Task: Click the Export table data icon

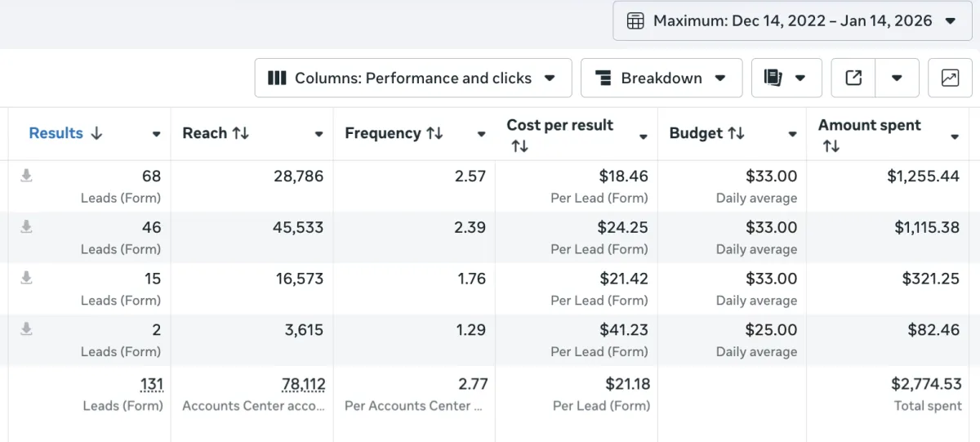Action: (853, 78)
